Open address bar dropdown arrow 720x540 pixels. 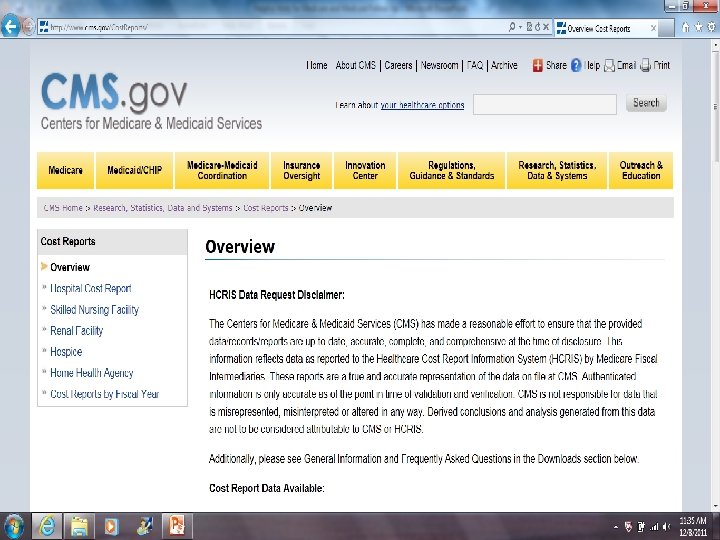520,27
